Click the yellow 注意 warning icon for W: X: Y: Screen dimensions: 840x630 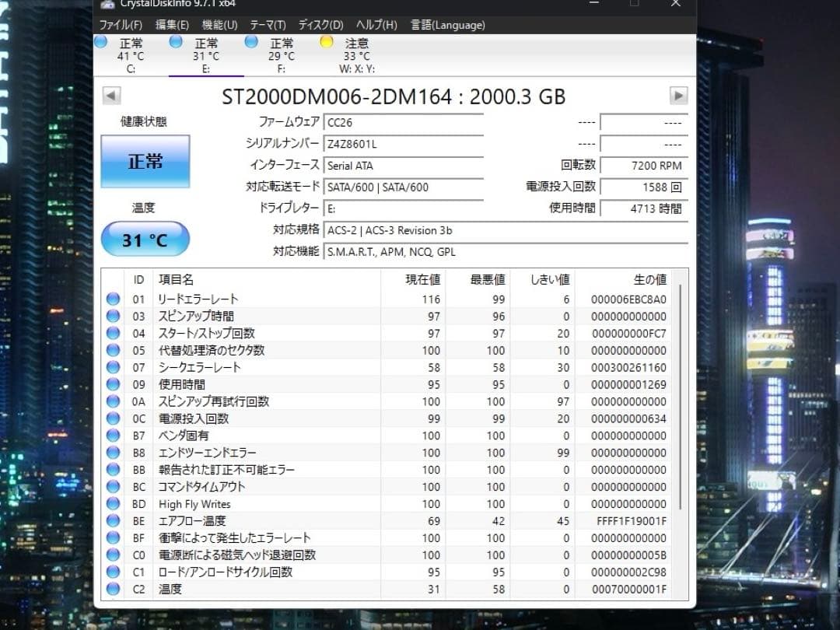(326, 43)
